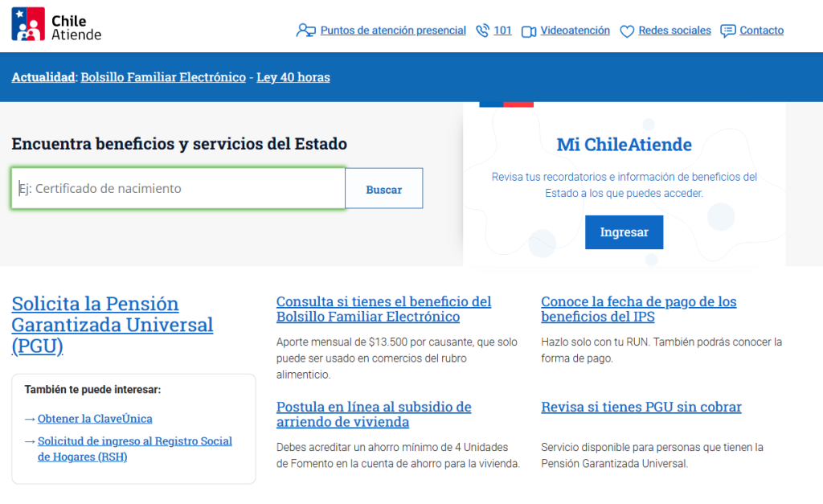The height and width of the screenshot is (504, 823).
Task: Click the phone icon beside 101
Action: pyautogui.click(x=482, y=31)
